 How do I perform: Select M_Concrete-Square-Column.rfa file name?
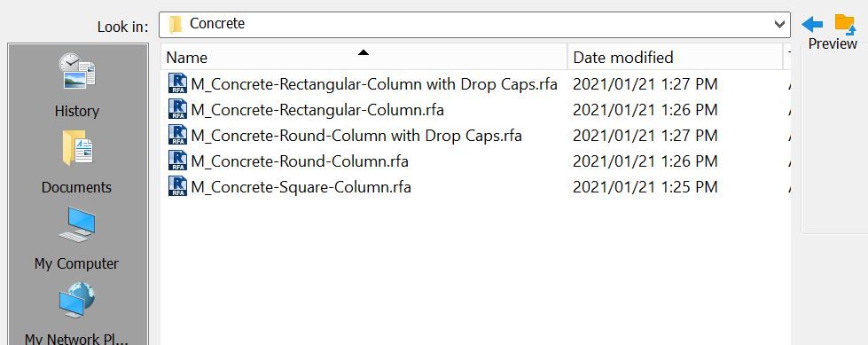click(x=301, y=186)
